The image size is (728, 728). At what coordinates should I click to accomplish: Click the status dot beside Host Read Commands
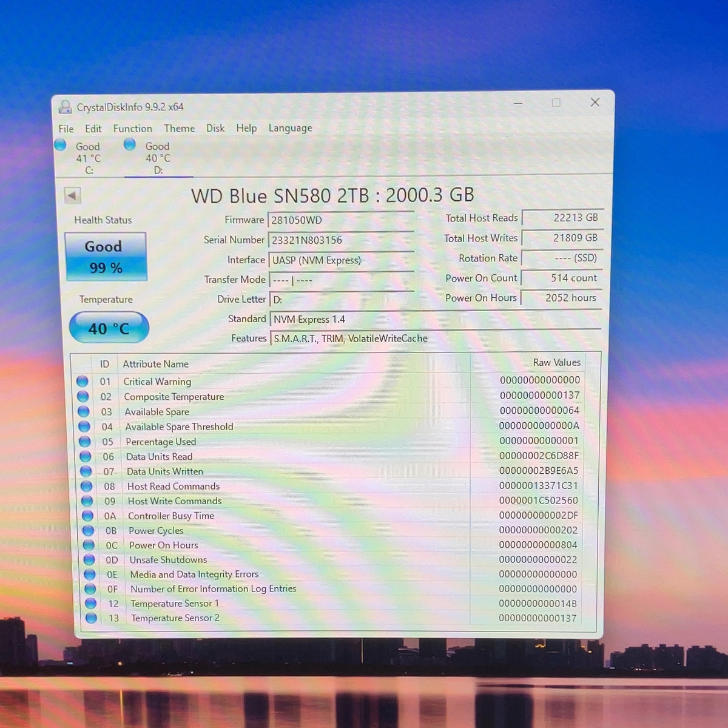[x=87, y=486]
